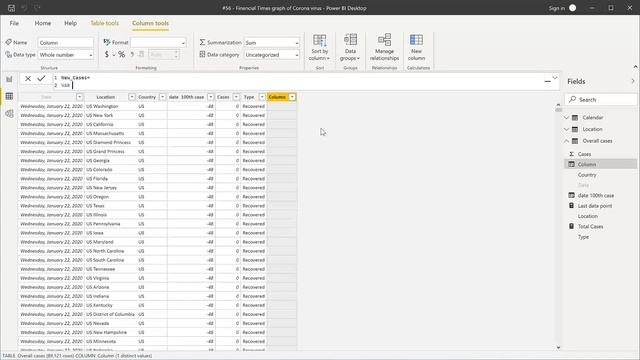Switch to Data view icon
Screen dimensions: 640x360
tap(9, 96)
